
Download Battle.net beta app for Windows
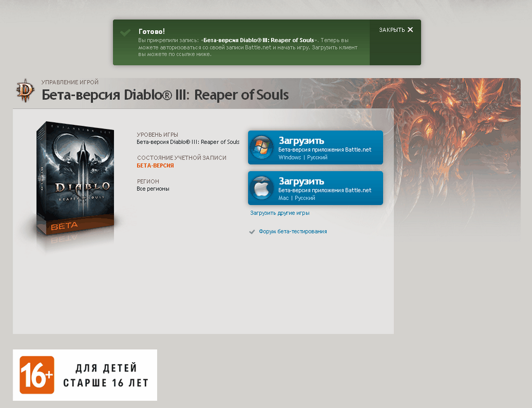pyautogui.click(x=315, y=147)
